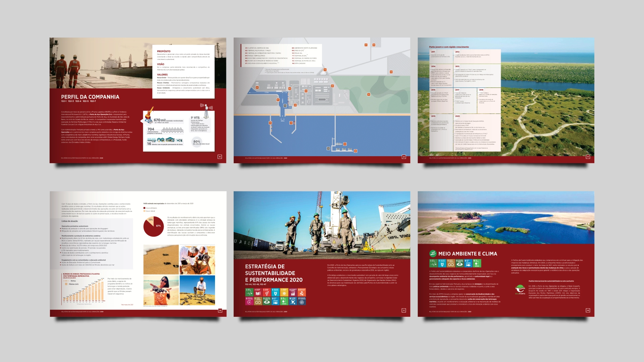Click 'Porto jovem e com rápido crescimento' title

pyautogui.click(x=449, y=47)
